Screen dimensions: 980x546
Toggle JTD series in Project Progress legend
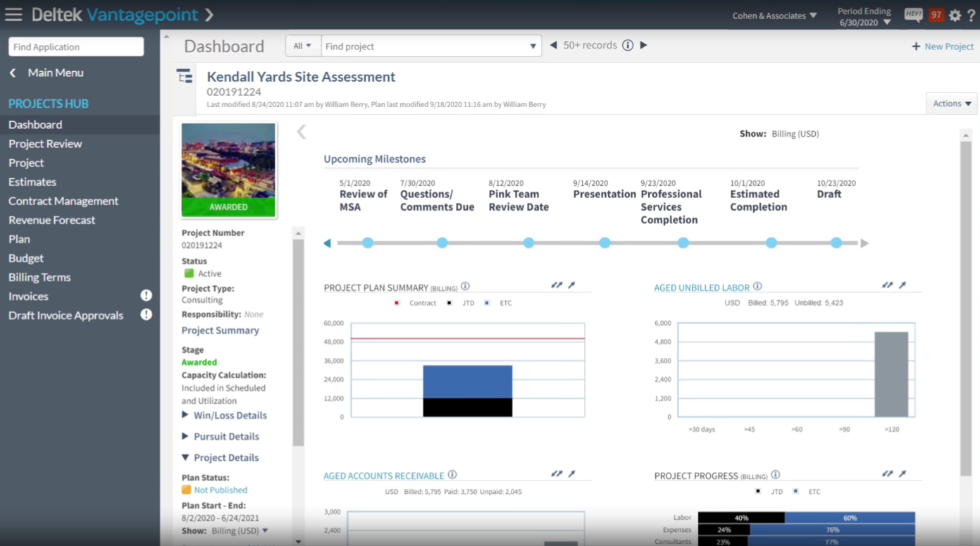(x=769, y=492)
